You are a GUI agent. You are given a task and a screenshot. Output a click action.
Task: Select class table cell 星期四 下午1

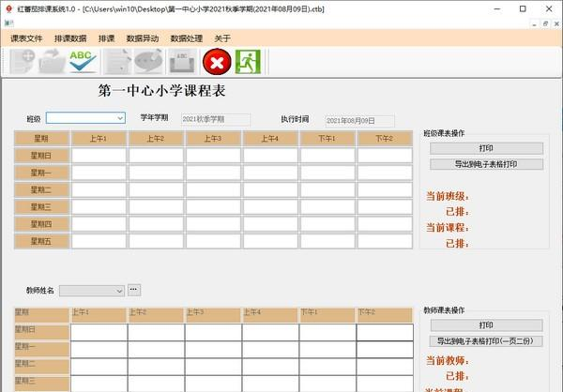[x=327, y=224]
